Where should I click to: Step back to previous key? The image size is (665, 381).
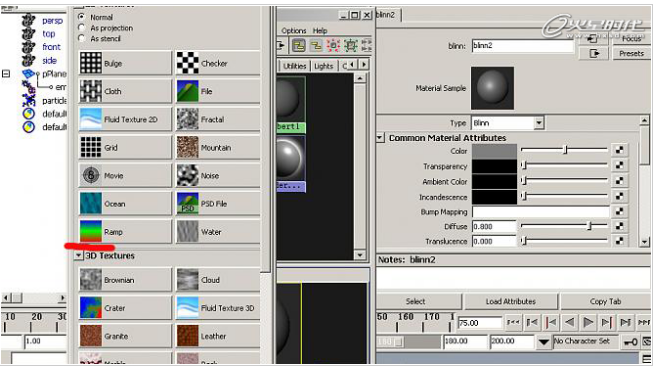[551, 322]
